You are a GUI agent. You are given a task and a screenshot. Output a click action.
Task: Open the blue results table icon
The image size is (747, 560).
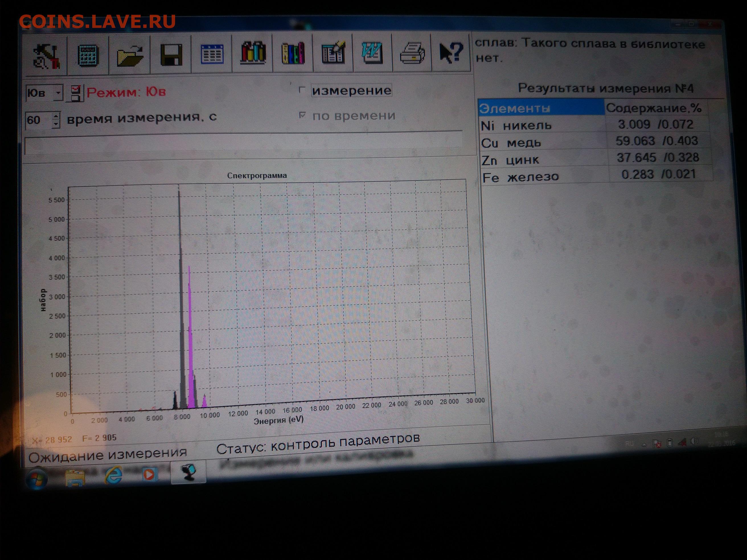click(x=212, y=54)
